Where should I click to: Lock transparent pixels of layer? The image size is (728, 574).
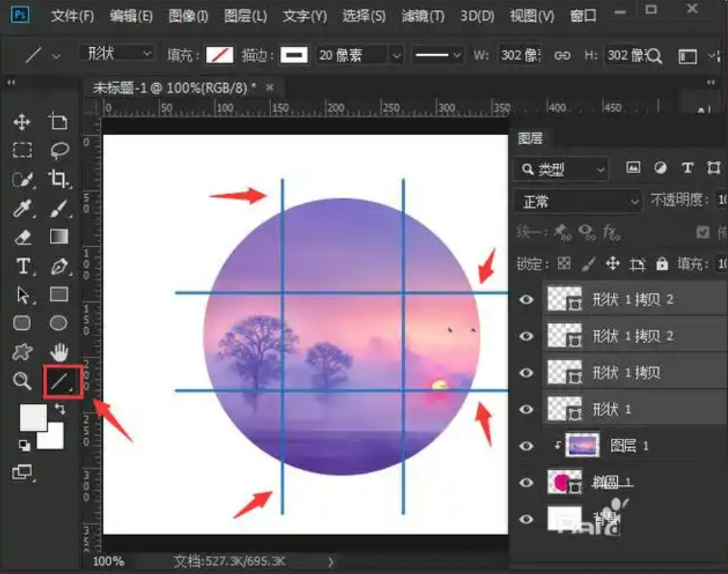(564, 264)
